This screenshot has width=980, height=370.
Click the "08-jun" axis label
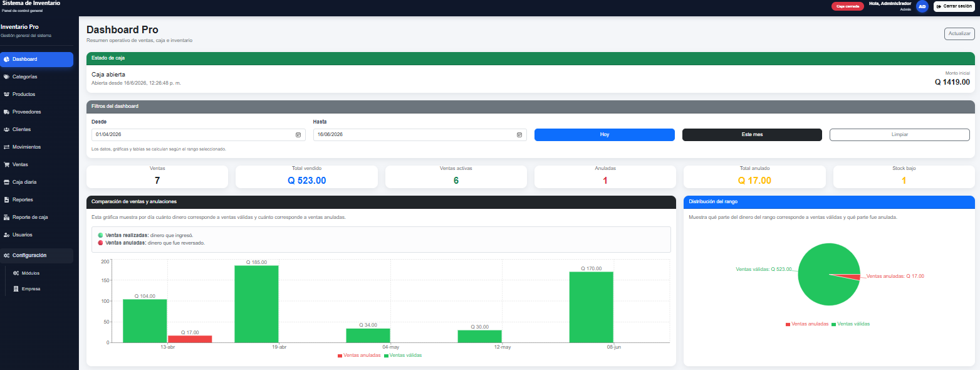point(613,347)
